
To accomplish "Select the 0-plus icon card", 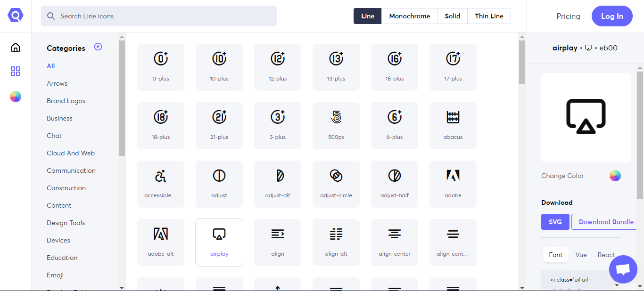I will tap(161, 67).
